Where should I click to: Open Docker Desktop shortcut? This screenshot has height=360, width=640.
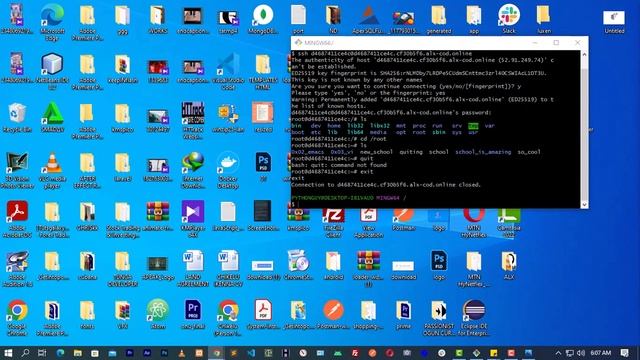(228, 169)
